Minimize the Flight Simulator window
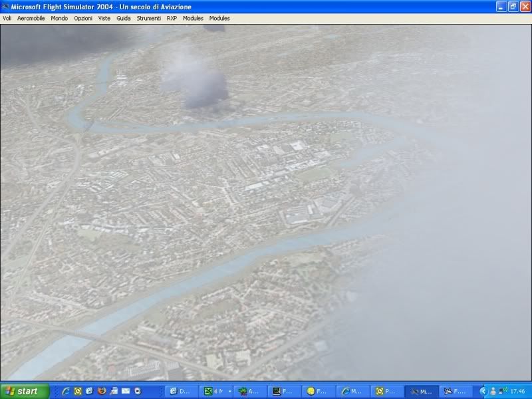Image resolution: width=532 pixels, height=399 pixels. click(x=501, y=7)
